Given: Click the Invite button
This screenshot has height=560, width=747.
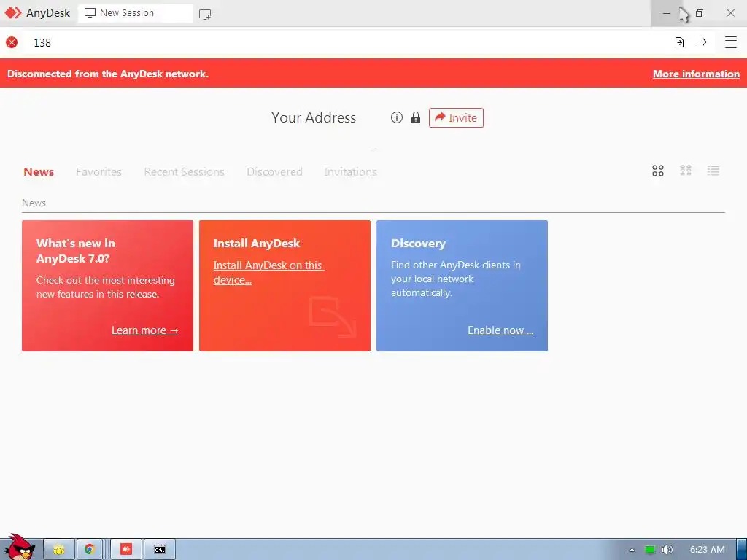Looking at the screenshot, I should tap(456, 117).
